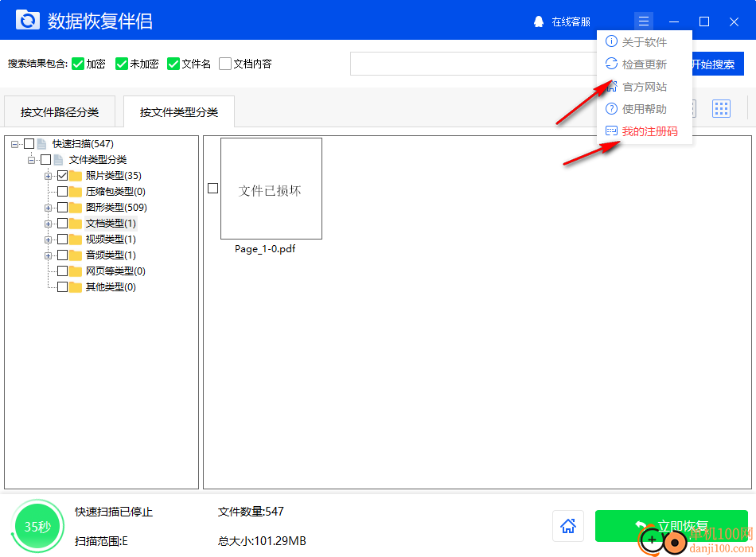Click the 音频类型 folder icon
Screen dimensions: 756x557
(x=76, y=255)
